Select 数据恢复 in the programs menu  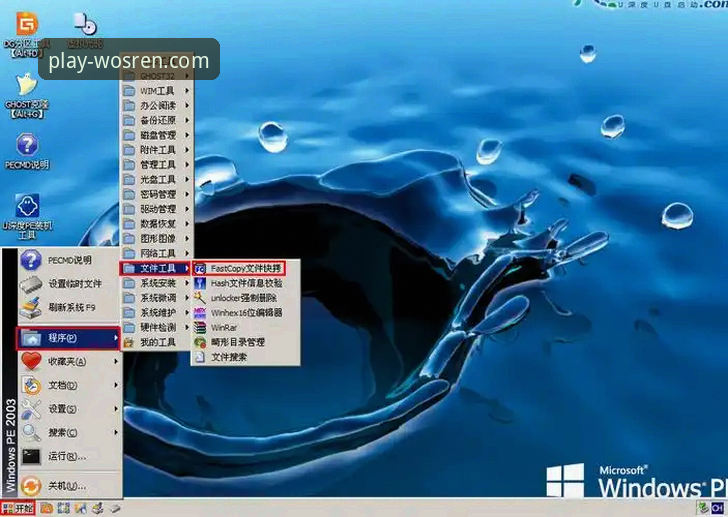point(156,224)
